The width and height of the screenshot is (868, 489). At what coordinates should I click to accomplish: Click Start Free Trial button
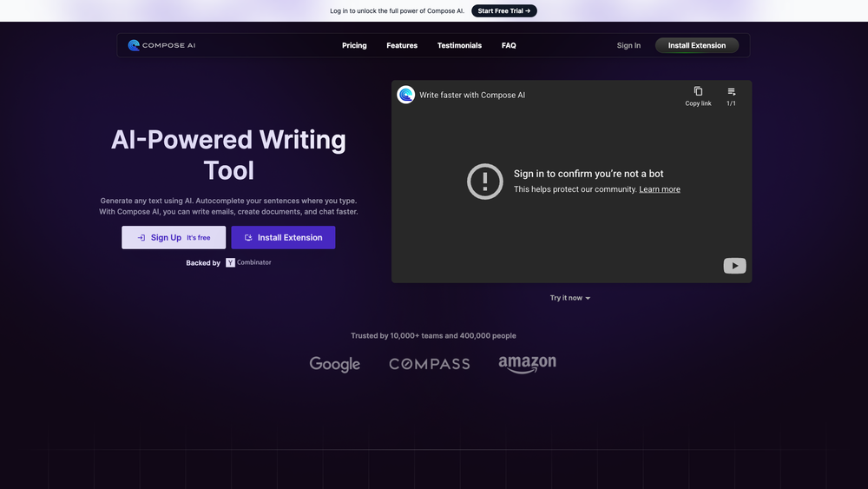(x=503, y=10)
